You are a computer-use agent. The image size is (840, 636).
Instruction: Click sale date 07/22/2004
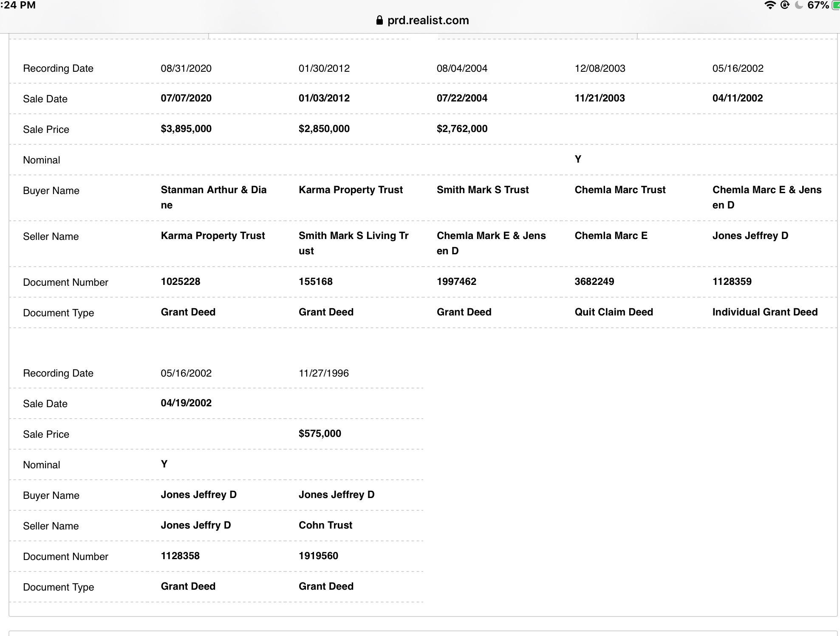462,98
